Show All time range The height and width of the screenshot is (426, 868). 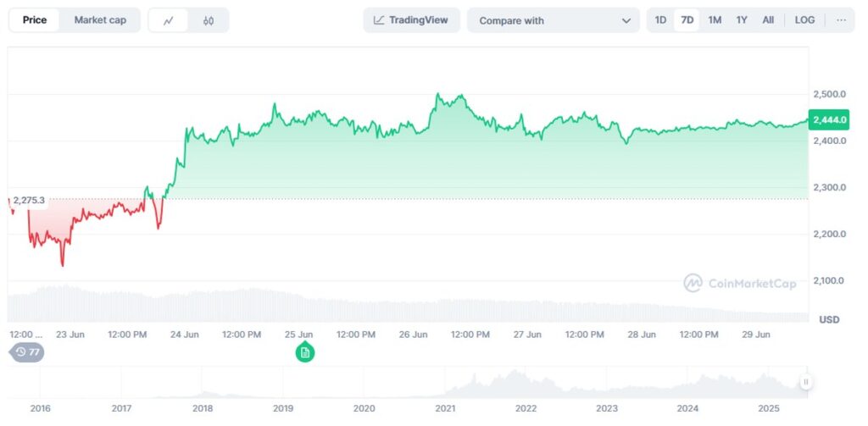[x=768, y=20]
